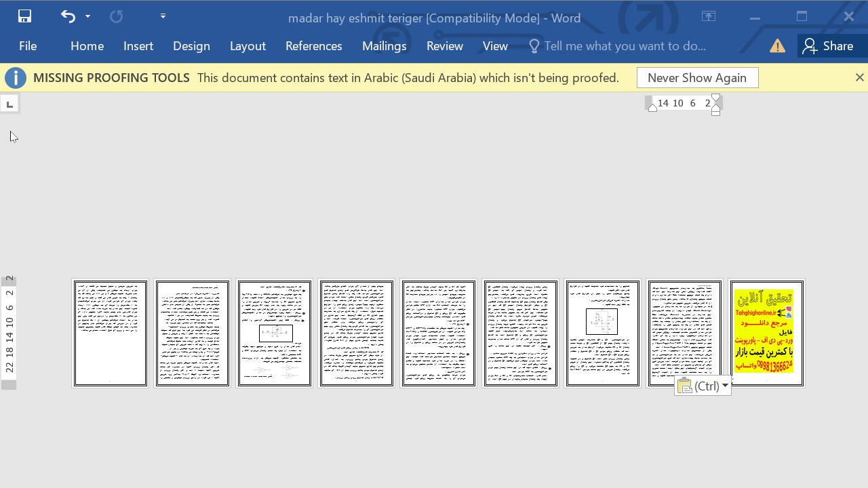
Task: Select the first page thumbnail, half empty
Action: pos(111,333)
